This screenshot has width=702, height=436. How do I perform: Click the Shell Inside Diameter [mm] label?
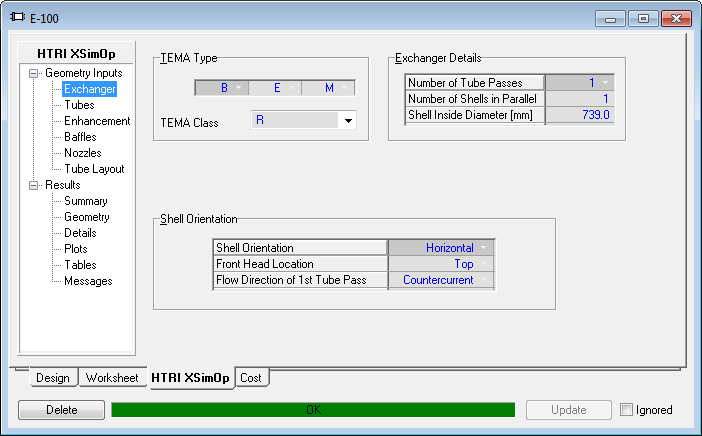(470, 115)
